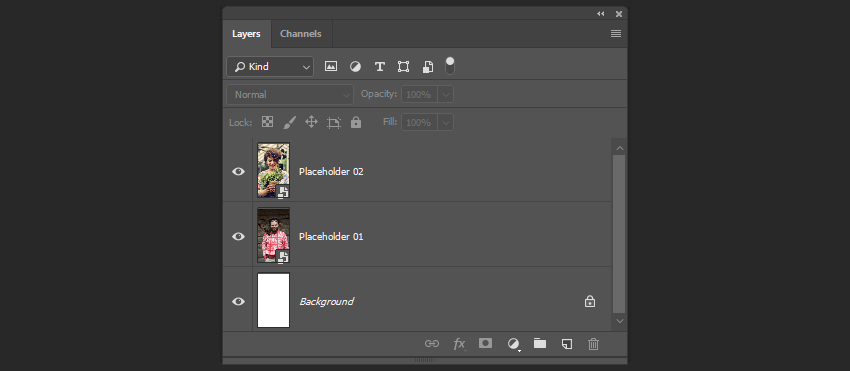Filter for adjustment layers icon
850x371 pixels.
click(x=355, y=66)
